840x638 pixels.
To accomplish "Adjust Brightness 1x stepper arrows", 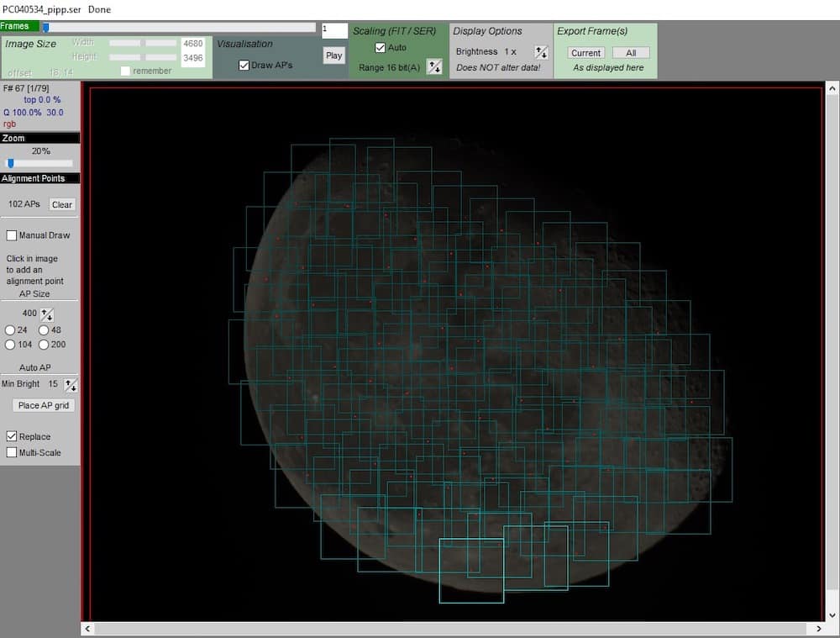I will tap(540, 52).
